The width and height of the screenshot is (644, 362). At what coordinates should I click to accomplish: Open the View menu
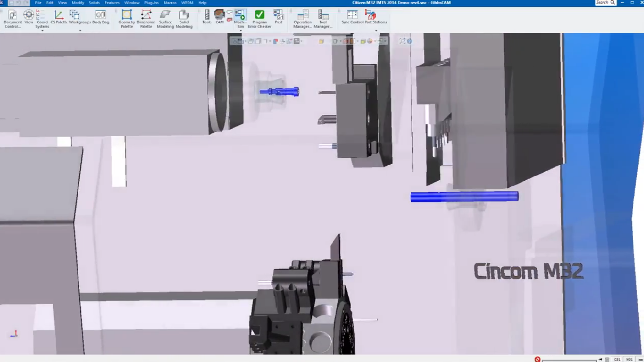[62, 3]
